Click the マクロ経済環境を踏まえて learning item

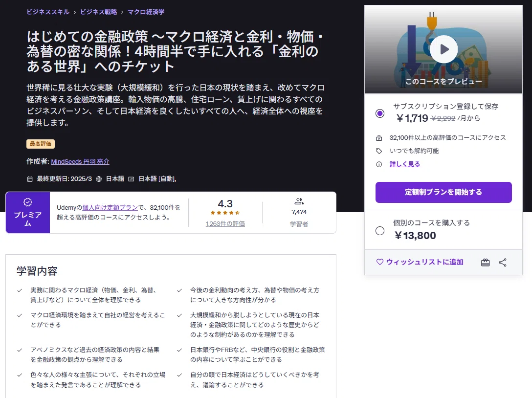point(98,320)
